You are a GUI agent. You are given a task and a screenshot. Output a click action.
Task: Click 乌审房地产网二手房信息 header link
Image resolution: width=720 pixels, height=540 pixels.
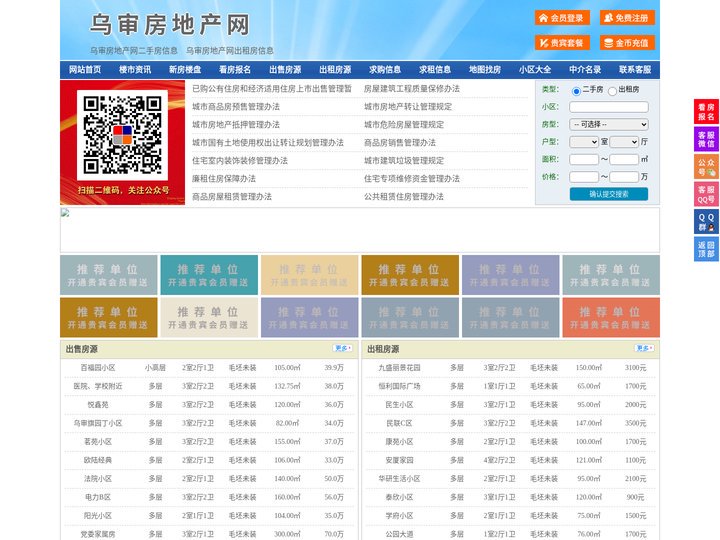coord(134,51)
